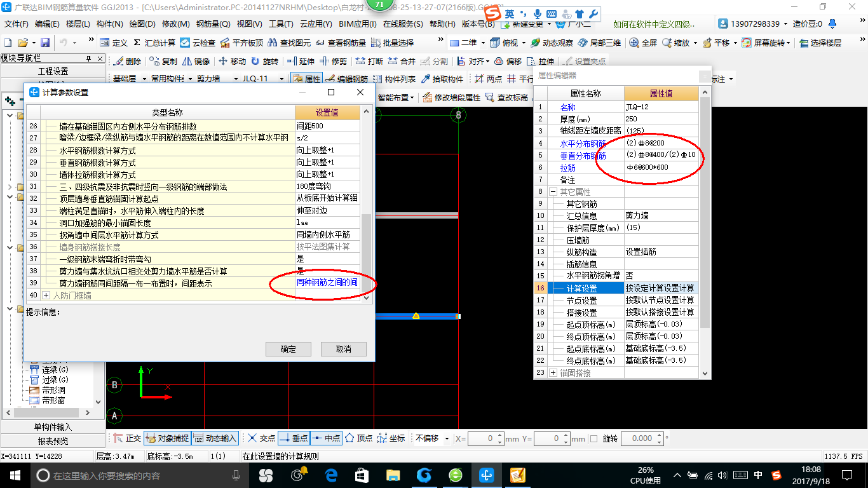Toggle 垂点 perpendicular snap

click(x=294, y=438)
